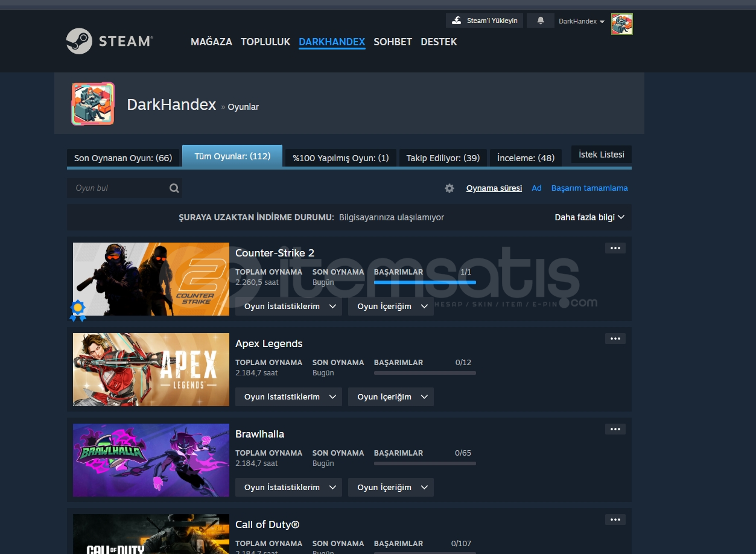Image resolution: width=756 pixels, height=554 pixels.
Task: Click the Brawlhalla title
Action: (259, 434)
